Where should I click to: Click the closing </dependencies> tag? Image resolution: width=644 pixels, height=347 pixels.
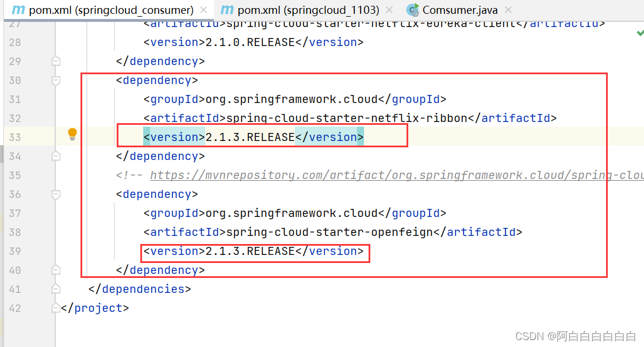coord(140,289)
